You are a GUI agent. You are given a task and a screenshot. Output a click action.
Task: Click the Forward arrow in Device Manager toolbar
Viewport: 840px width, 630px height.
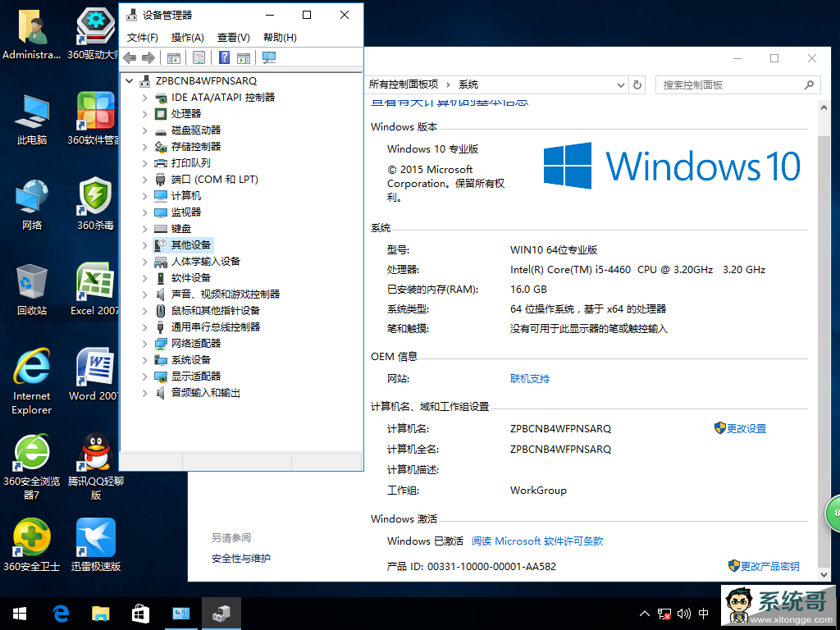pyautogui.click(x=148, y=58)
